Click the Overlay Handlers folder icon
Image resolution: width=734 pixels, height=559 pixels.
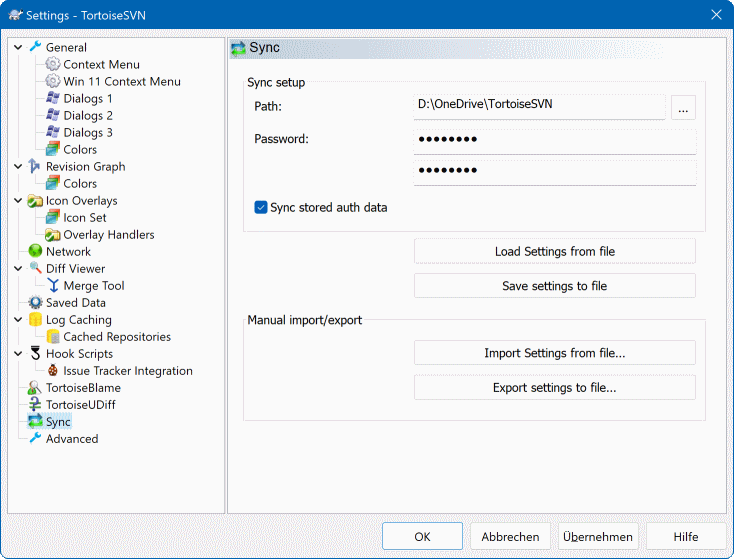coord(53,234)
